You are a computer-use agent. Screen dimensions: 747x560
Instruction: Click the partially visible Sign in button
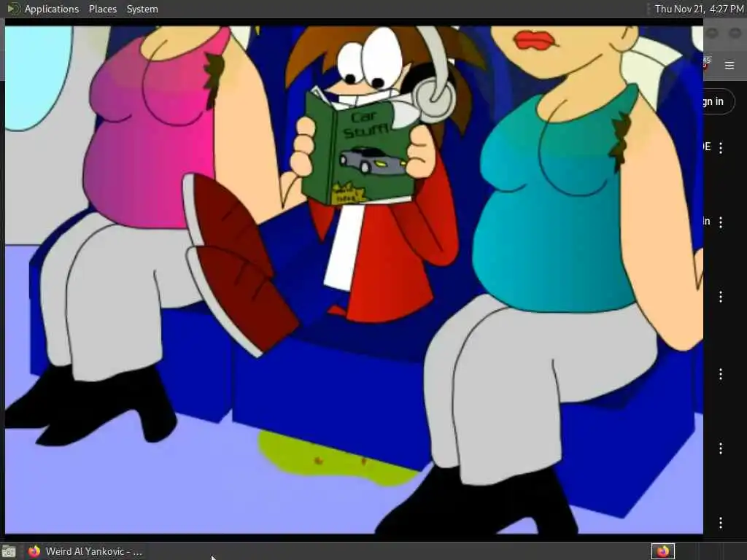(x=719, y=101)
